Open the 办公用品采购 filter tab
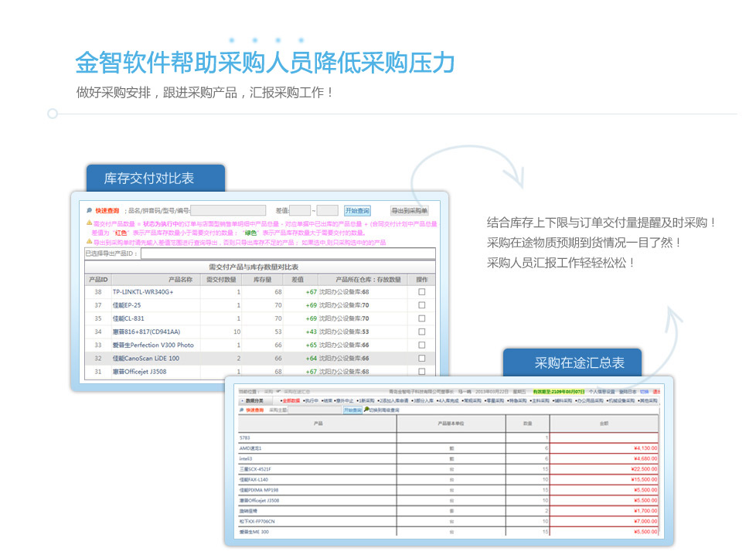This screenshot has width=756, height=558. 590,401
